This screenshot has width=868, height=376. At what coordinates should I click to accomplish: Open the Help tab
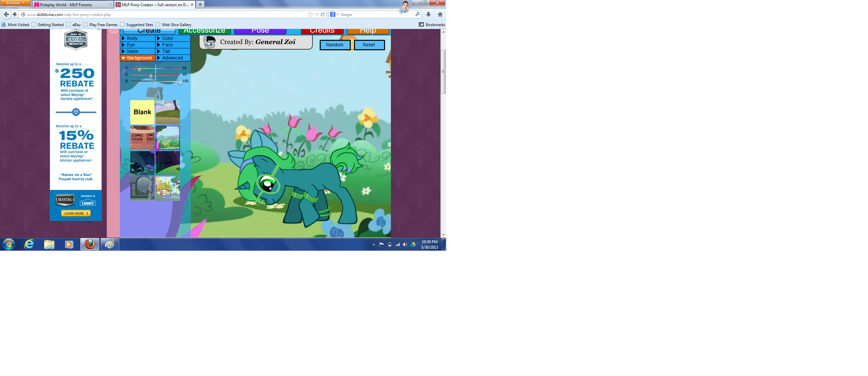point(368,31)
